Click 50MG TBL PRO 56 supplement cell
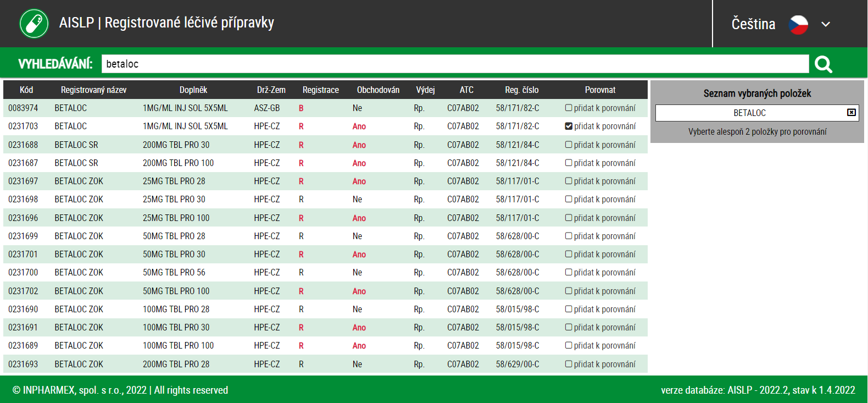 (x=174, y=272)
